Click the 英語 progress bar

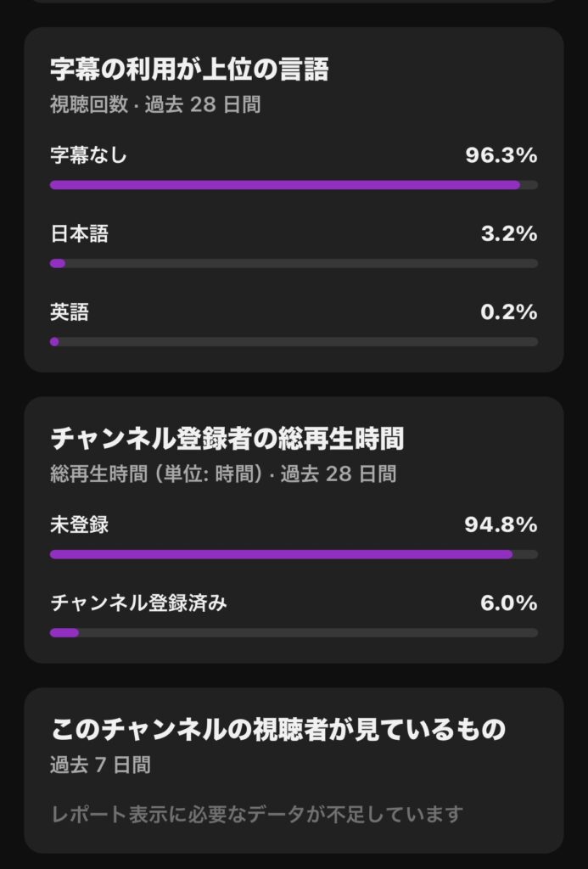(294, 342)
